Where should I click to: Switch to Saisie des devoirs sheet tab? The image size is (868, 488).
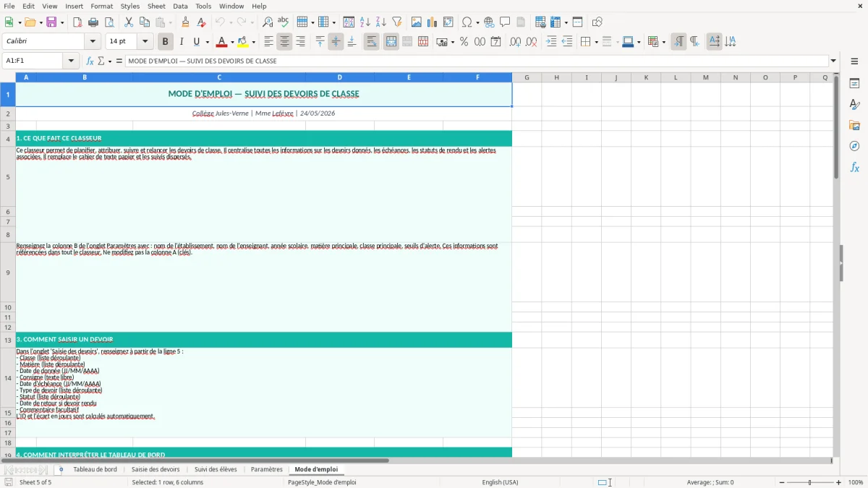point(156,470)
